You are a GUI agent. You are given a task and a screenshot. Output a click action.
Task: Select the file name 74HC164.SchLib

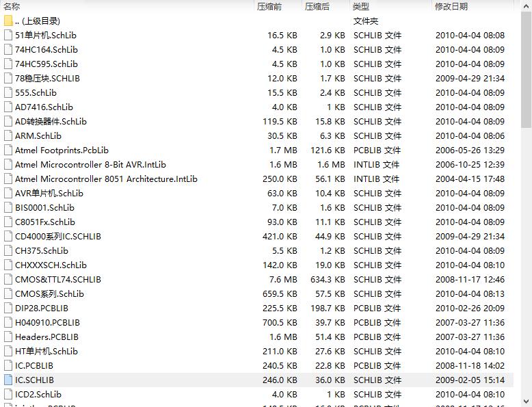pos(46,49)
